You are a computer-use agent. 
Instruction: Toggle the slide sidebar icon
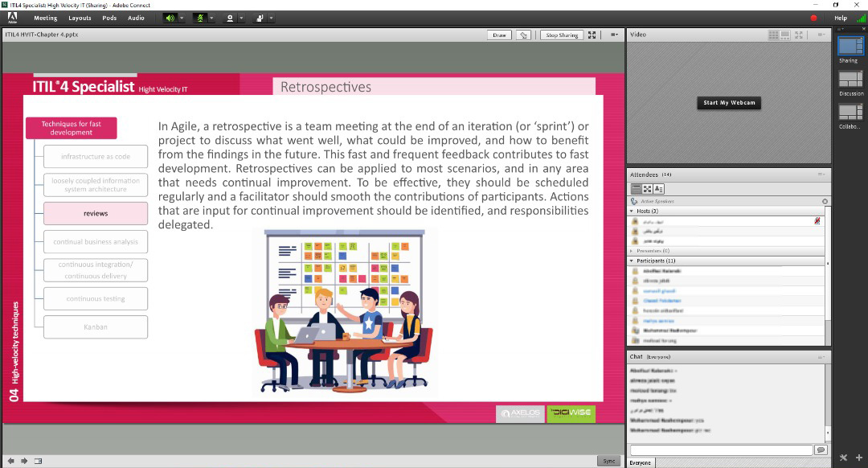[39, 461]
